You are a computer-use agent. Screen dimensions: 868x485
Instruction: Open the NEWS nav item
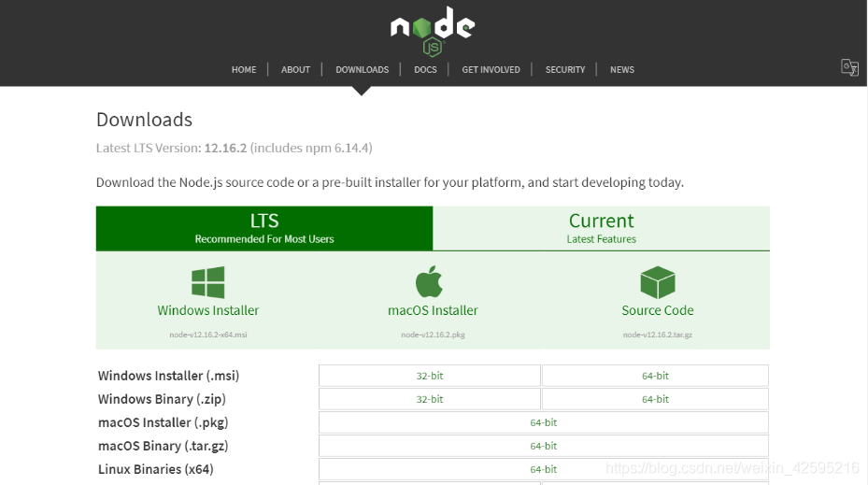[x=622, y=70]
